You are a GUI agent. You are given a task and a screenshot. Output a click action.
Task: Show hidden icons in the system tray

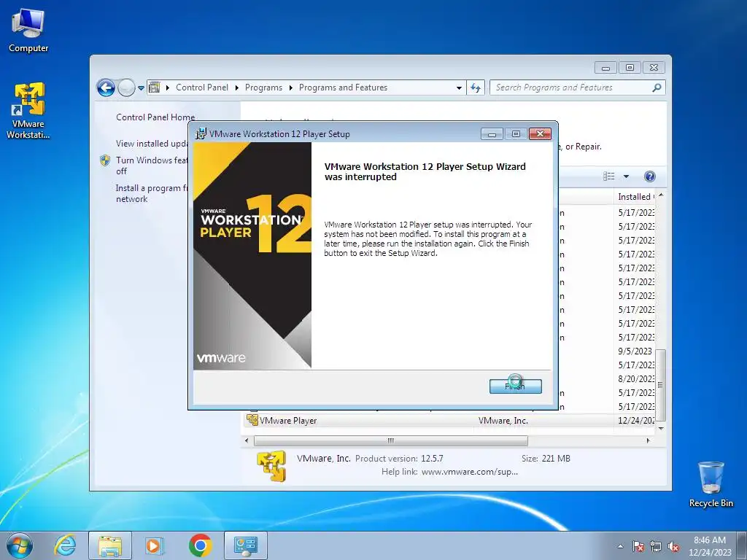tap(620, 546)
